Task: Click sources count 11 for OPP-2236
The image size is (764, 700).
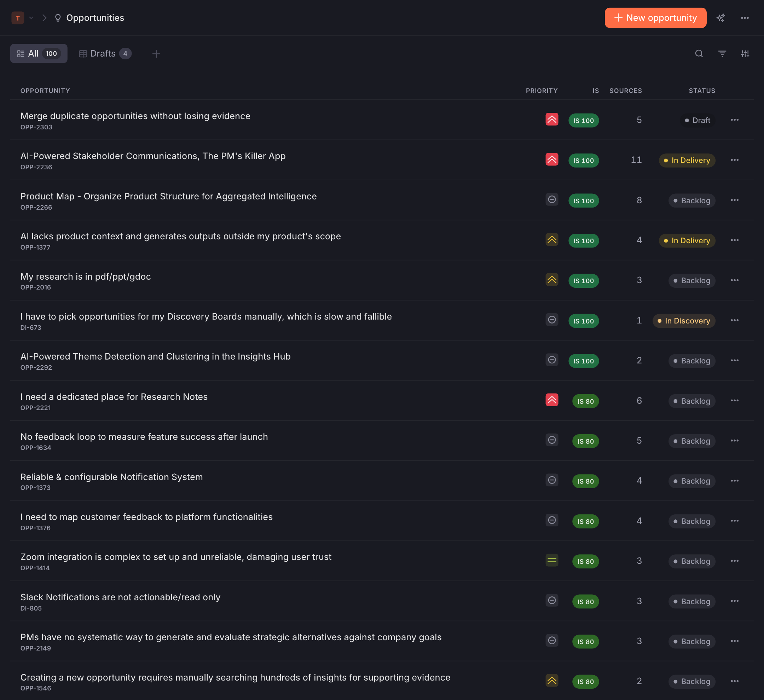Action: (636, 160)
